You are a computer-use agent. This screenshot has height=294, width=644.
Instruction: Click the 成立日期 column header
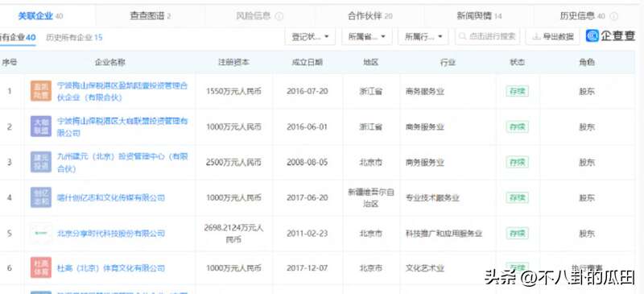pos(308,63)
